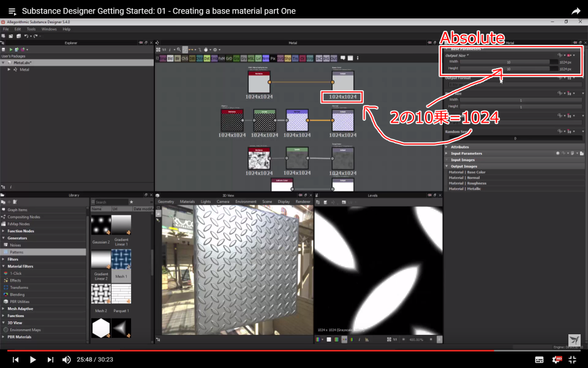Exit YouTube fullscreen mode
The width and height of the screenshot is (588, 368).
[x=573, y=359]
